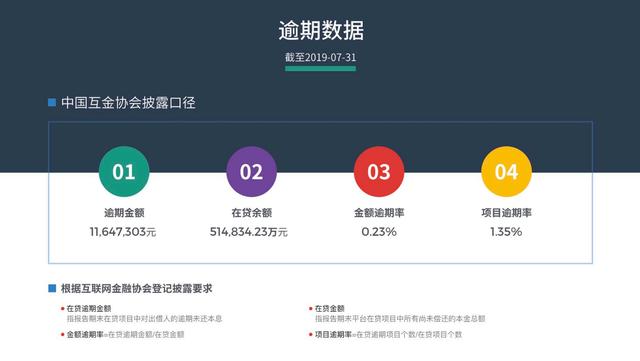Click the definition 指报告期末在贷项目中对出借人的逾期未还本息
The image size is (640, 361).
coord(144,319)
